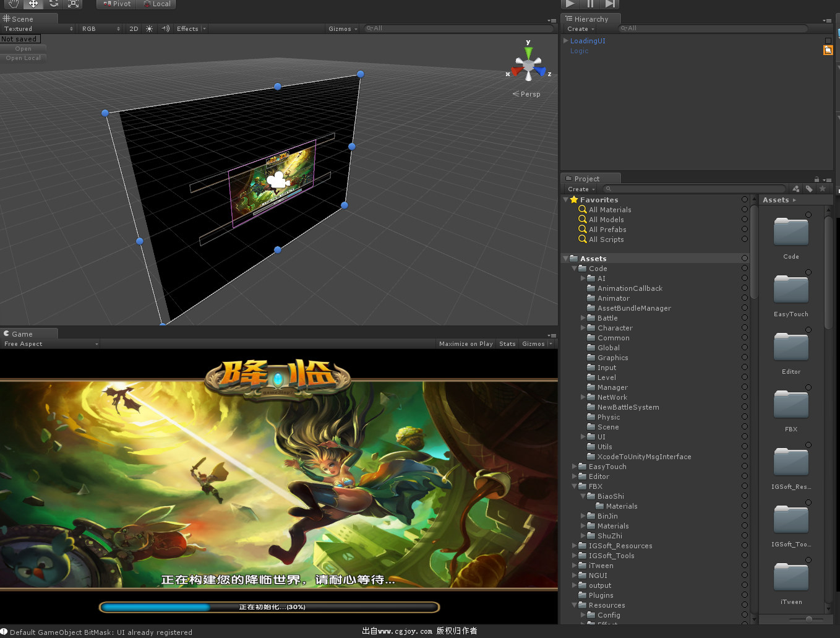Select the Scale tool in the top toolbar
The image size is (840, 638).
[73, 4]
